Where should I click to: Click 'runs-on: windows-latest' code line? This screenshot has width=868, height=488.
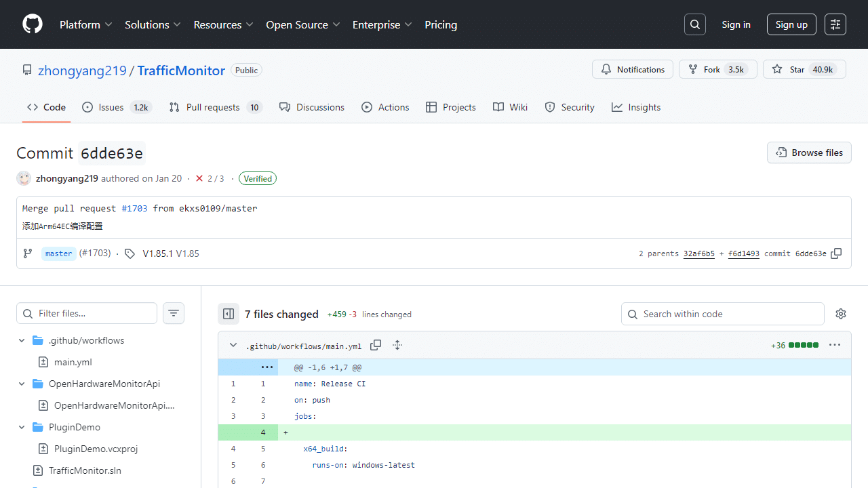(363, 465)
